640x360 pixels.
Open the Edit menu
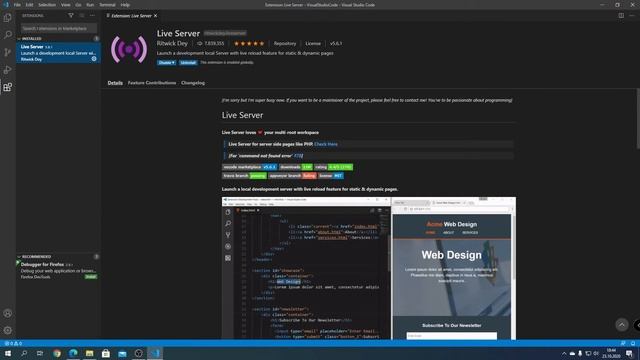pyautogui.click(x=29, y=5)
